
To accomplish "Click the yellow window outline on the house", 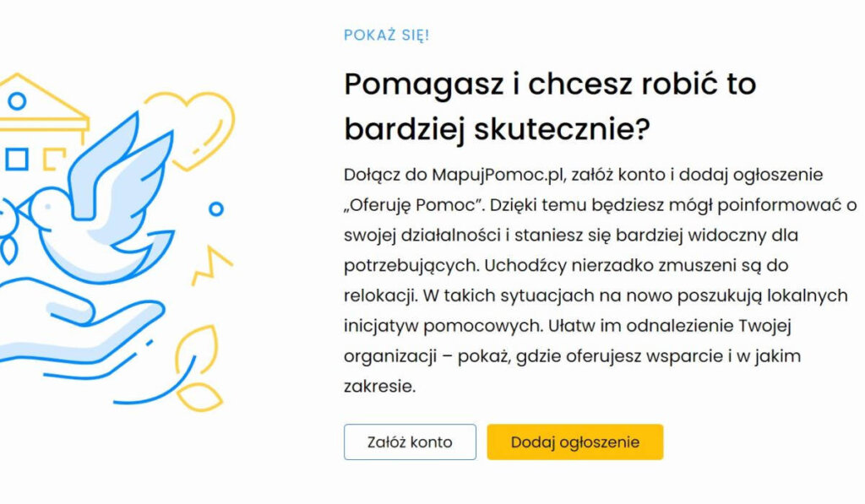I will click(53, 159).
